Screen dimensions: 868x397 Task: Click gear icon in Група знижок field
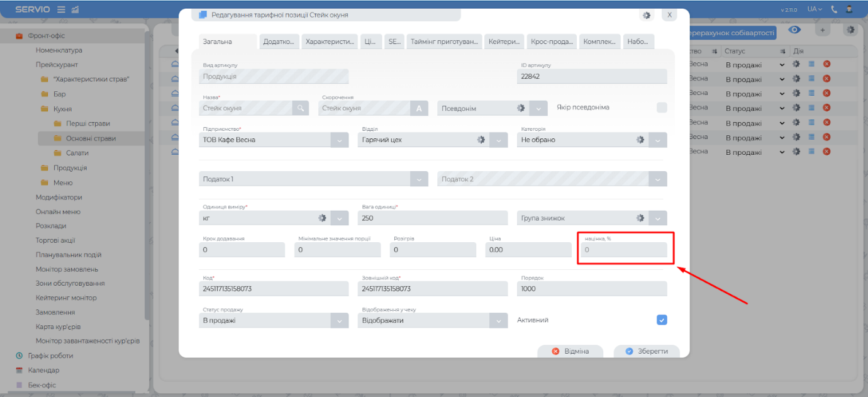(x=640, y=218)
